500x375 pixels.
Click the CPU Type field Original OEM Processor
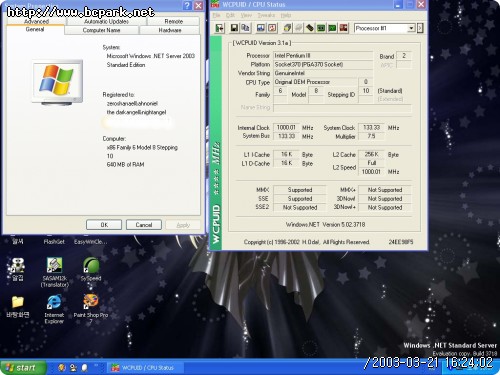tap(315, 82)
